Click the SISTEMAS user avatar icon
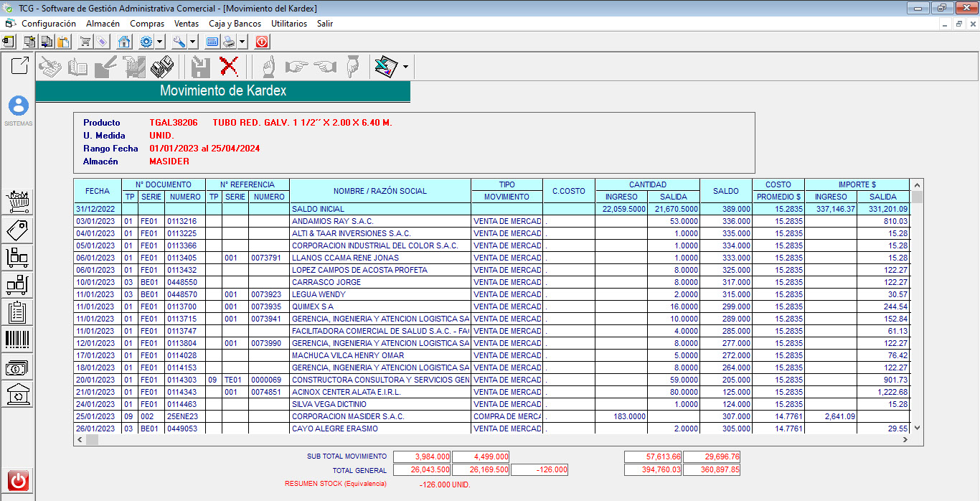 click(x=19, y=106)
